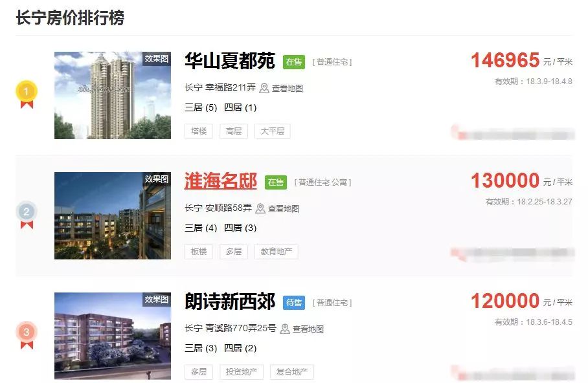Click the bronze rank 3 medal icon
Image resolution: width=588 pixels, height=383 pixels.
[27, 334]
